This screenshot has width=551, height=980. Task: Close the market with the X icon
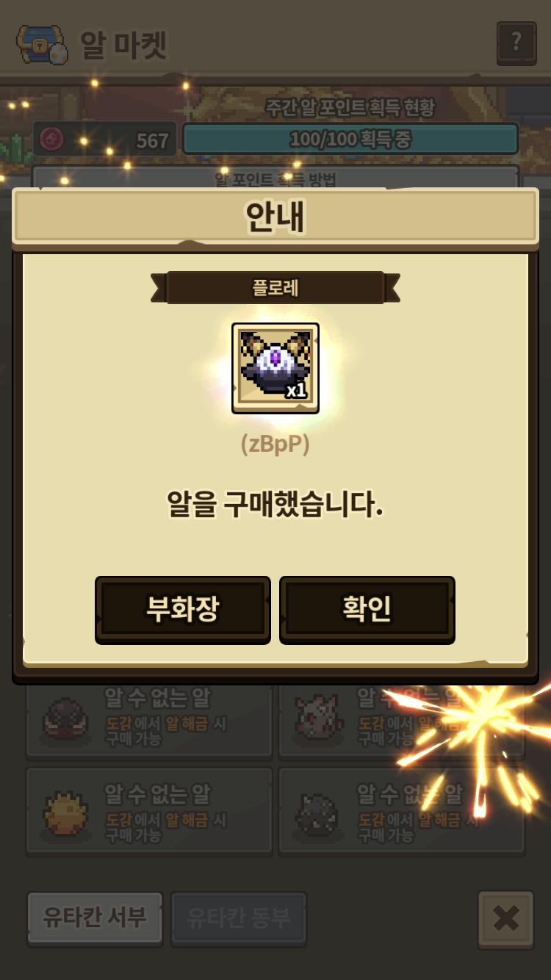(x=505, y=918)
